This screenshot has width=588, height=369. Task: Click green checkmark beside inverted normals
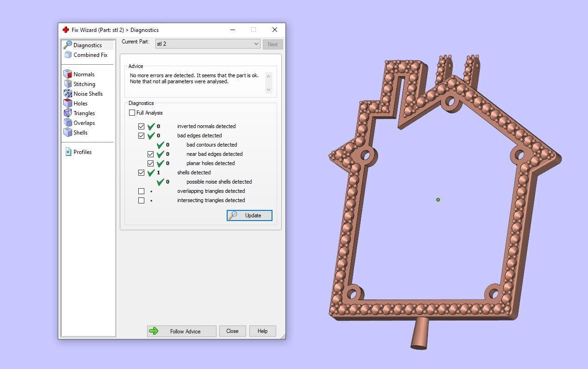(x=151, y=126)
